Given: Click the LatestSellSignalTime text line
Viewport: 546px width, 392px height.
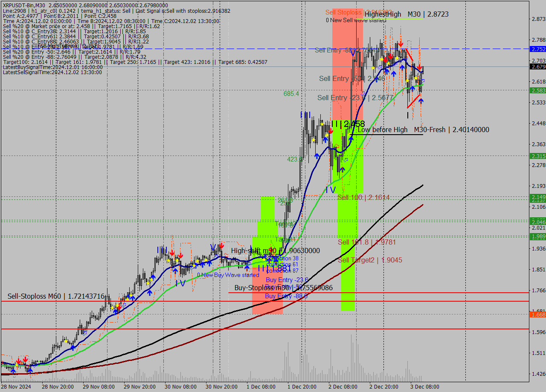Looking at the screenshot, I should [x=52, y=72].
